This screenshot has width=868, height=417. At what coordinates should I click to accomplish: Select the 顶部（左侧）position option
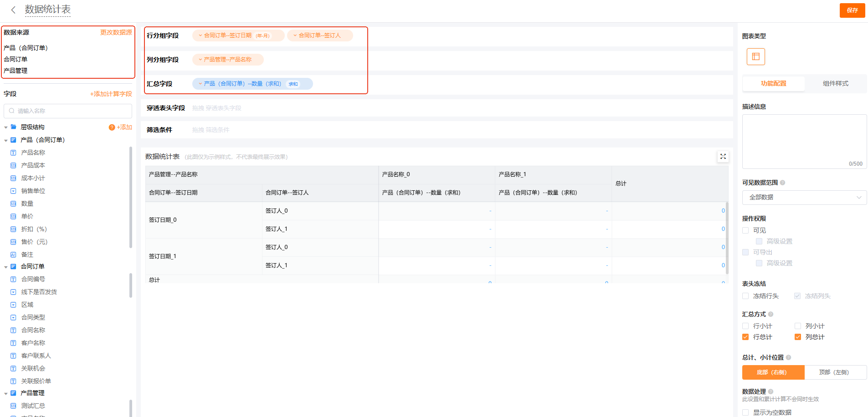[835, 372]
